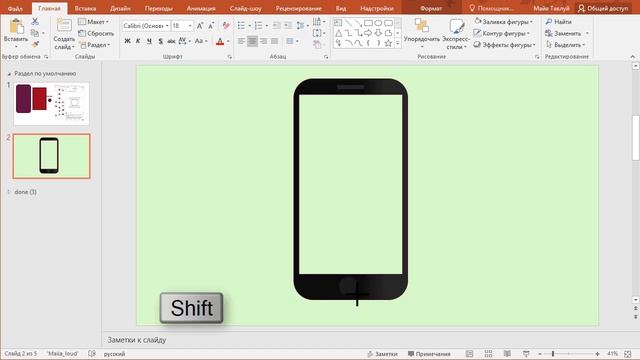
Task: Click the Общий доступ share button
Action: 603,8
